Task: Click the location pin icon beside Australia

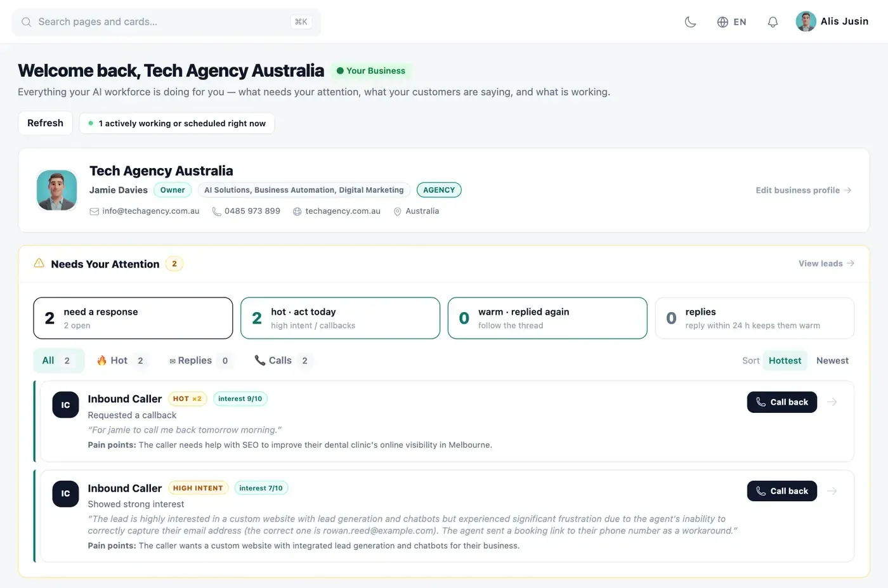Action: click(398, 212)
